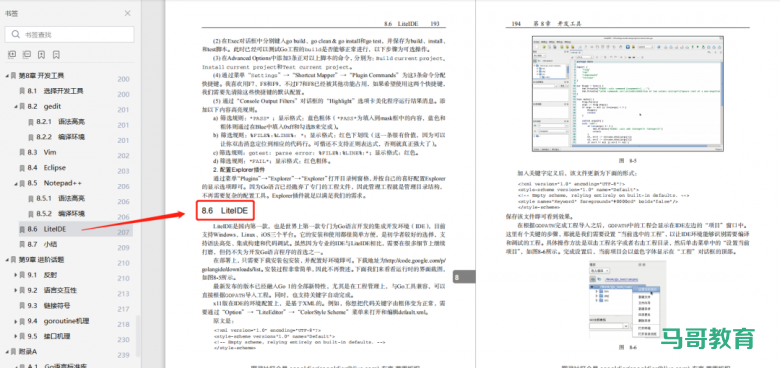Collapse the 8.5 Notepad++ bookmark node
Viewport: 780px width, 368px height.
(15, 183)
